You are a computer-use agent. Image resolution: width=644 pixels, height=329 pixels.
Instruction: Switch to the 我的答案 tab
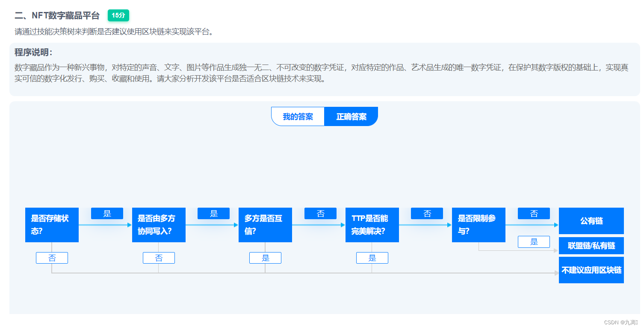point(298,116)
